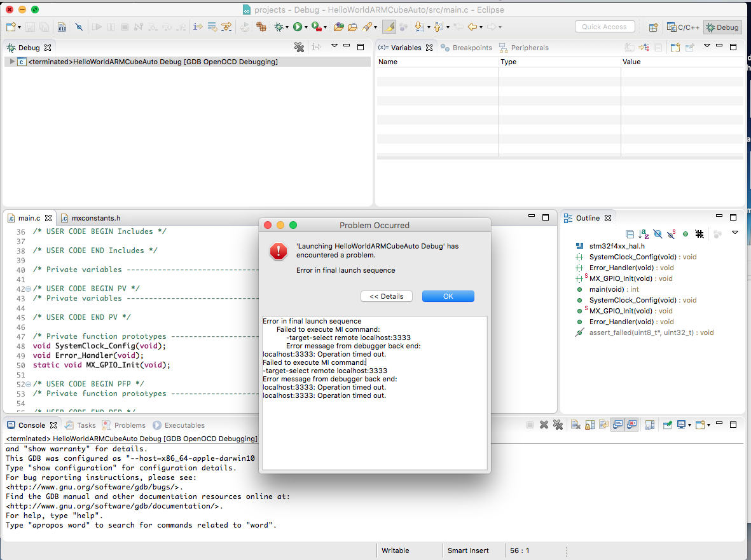The height and width of the screenshot is (560, 751).
Task: Click the green Run button icon
Action: [x=298, y=27]
